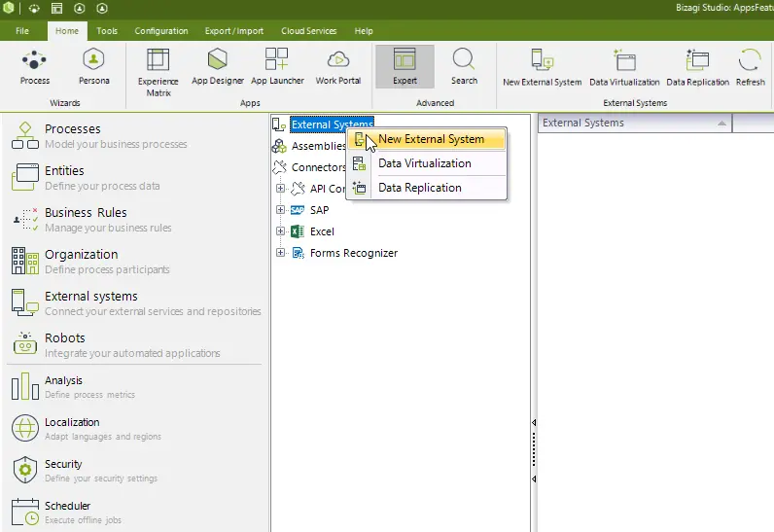The height and width of the screenshot is (532, 774).
Task: Switch to the Cloud Services tab
Action: (309, 30)
